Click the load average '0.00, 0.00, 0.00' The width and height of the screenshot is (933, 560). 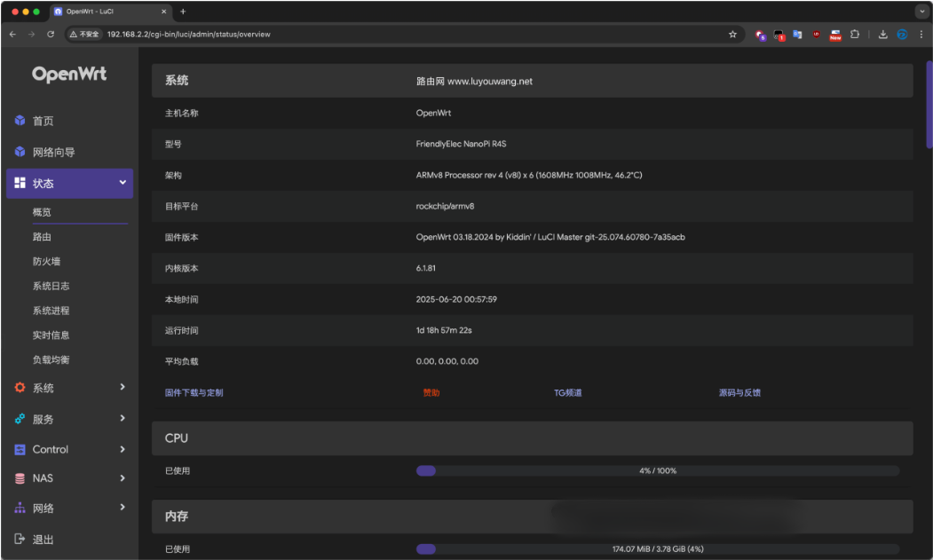(447, 361)
